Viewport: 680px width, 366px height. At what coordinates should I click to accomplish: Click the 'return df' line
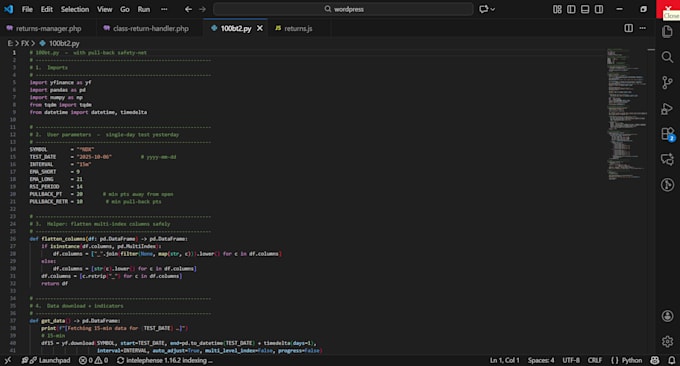(x=54, y=284)
